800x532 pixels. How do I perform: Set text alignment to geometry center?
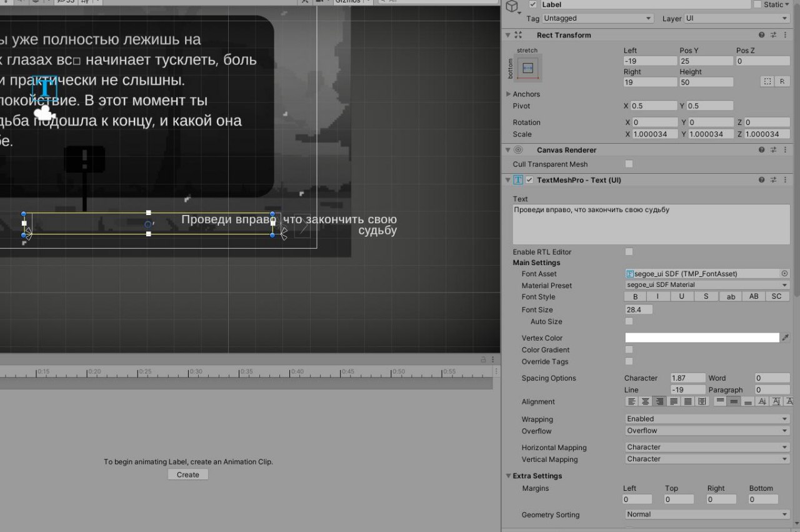coord(702,401)
